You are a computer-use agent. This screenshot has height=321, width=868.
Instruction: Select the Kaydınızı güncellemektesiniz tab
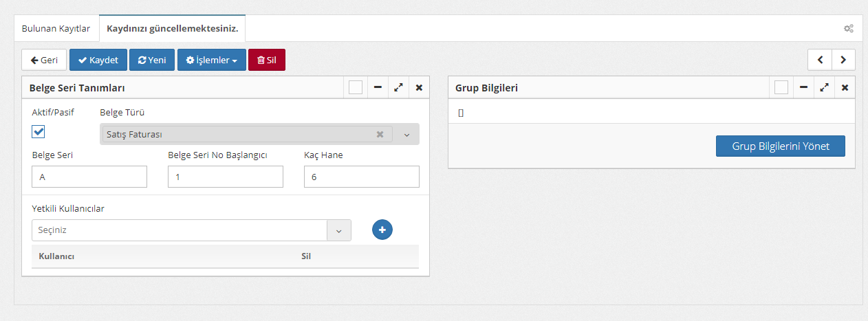click(x=172, y=29)
